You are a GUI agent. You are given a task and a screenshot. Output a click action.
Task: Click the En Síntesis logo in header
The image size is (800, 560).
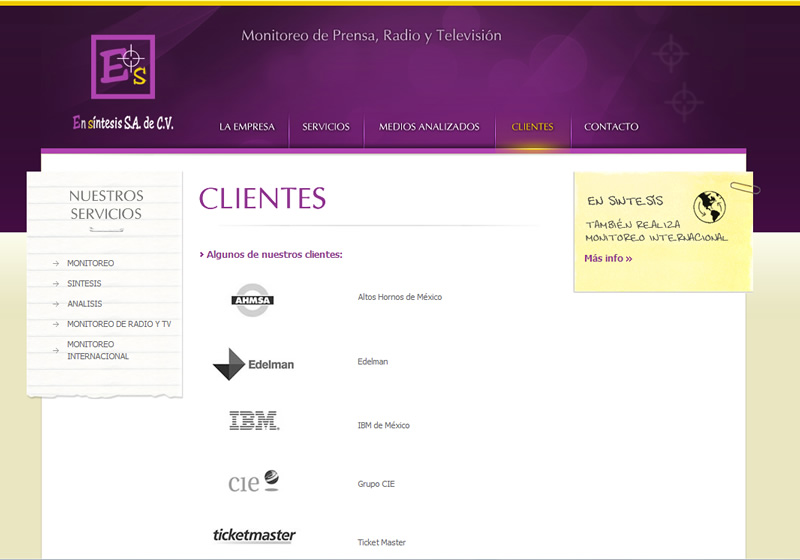coord(123,67)
